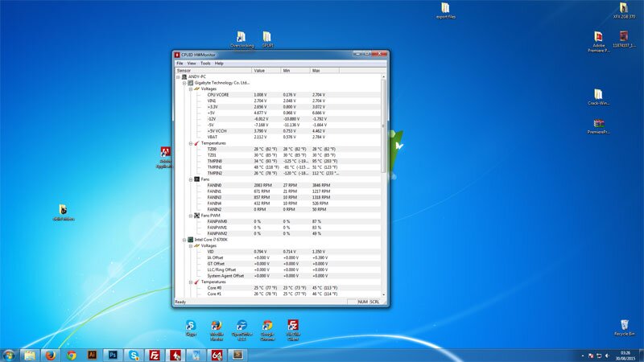
Task: Open Google Chrome from the taskbar
Action: coord(72,355)
